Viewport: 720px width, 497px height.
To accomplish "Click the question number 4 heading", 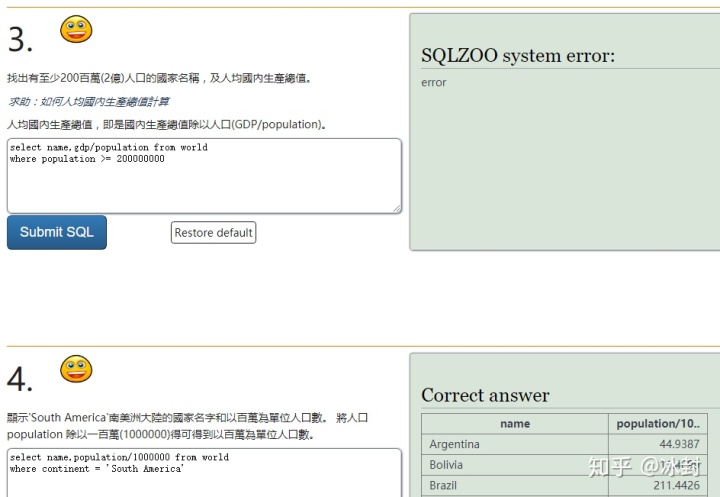I will tap(20, 379).
